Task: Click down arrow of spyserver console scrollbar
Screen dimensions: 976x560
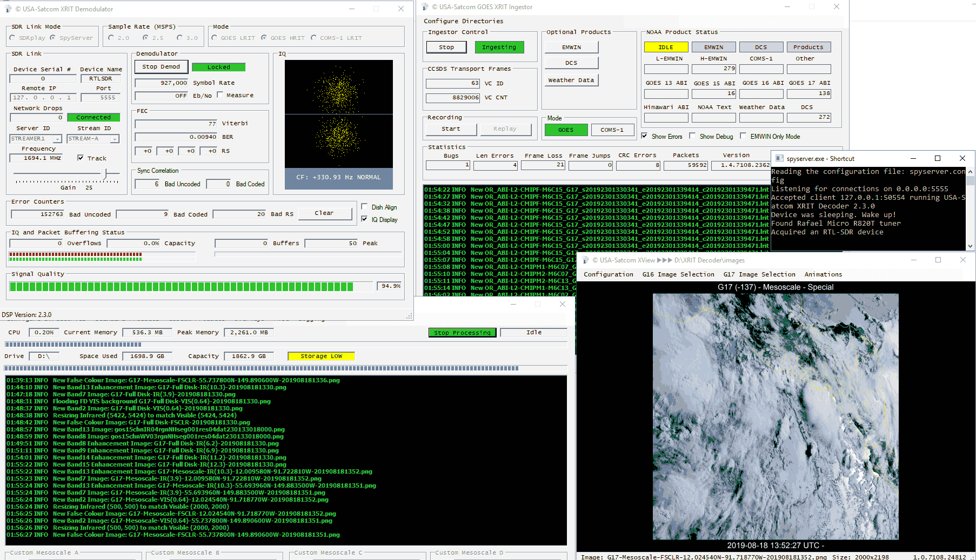Action: (971, 246)
